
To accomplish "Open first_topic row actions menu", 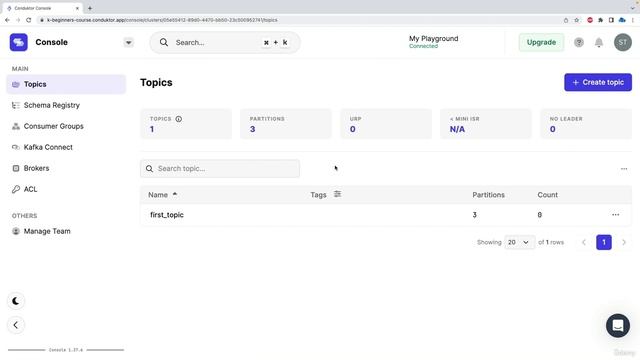I will click(616, 215).
